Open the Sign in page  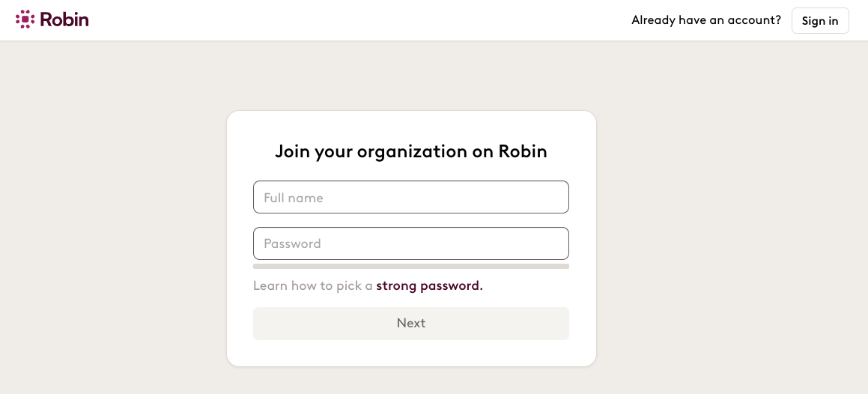820,20
